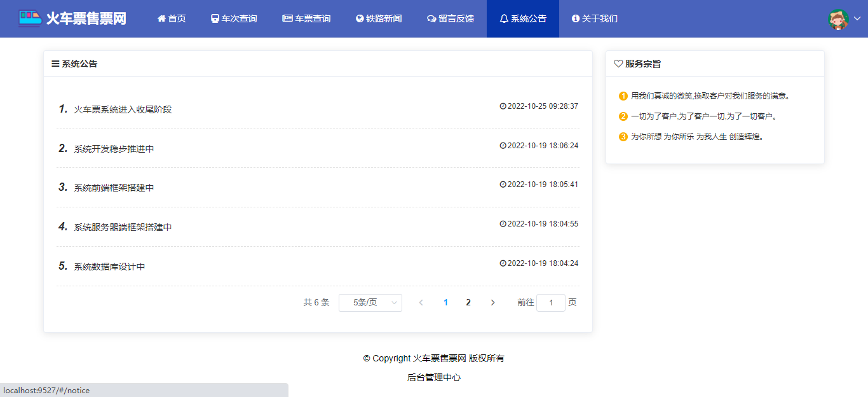Click the train icon for 车次查询
Image resolution: width=868 pixels, height=397 pixels.
(x=215, y=18)
